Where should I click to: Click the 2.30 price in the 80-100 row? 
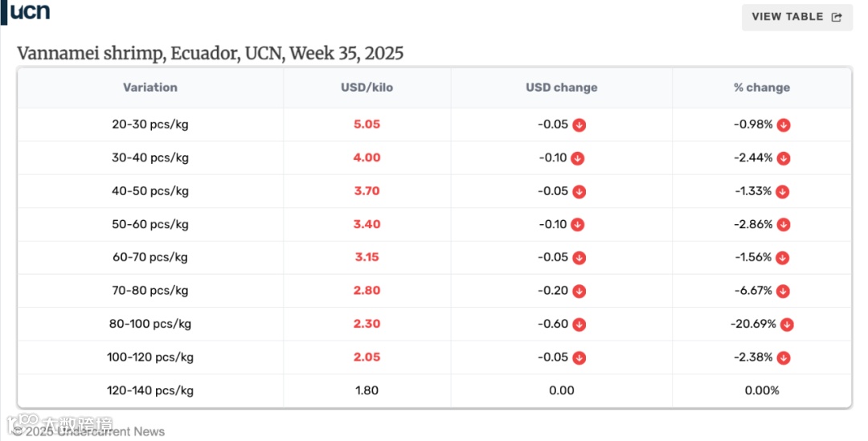(x=366, y=325)
